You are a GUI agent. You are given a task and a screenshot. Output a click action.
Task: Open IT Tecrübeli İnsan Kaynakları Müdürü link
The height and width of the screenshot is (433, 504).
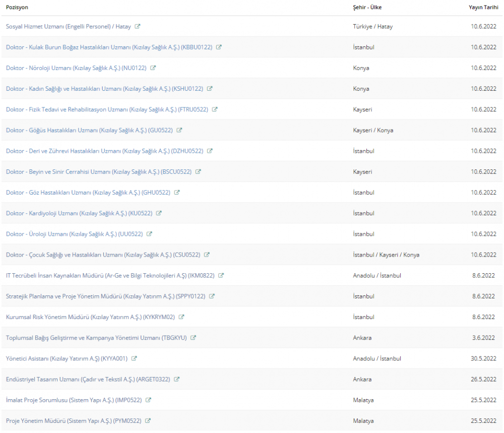click(x=110, y=276)
